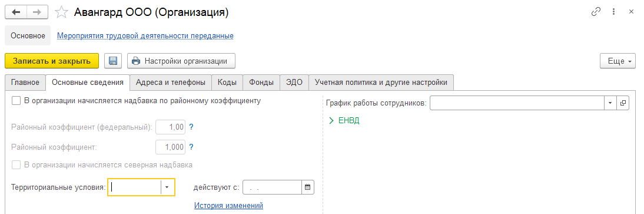Toggle северная надбавка checkbox

tap(16, 165)
